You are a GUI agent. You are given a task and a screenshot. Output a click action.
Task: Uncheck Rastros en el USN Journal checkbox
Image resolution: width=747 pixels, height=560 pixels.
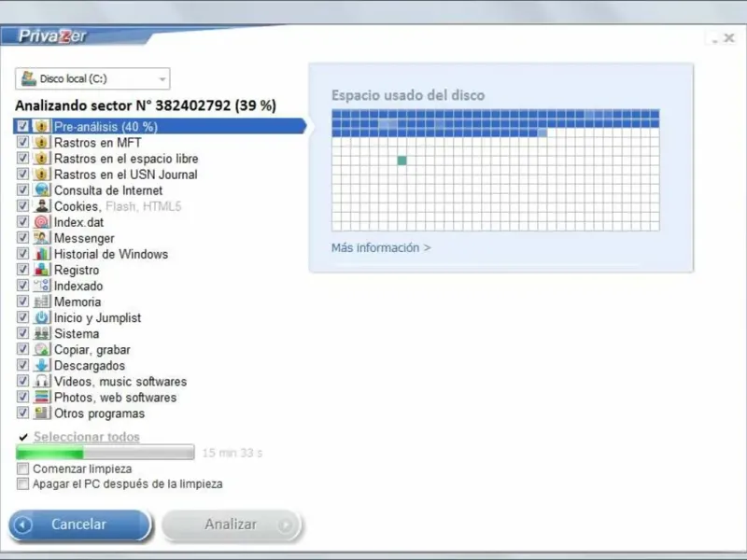point(22,174)
